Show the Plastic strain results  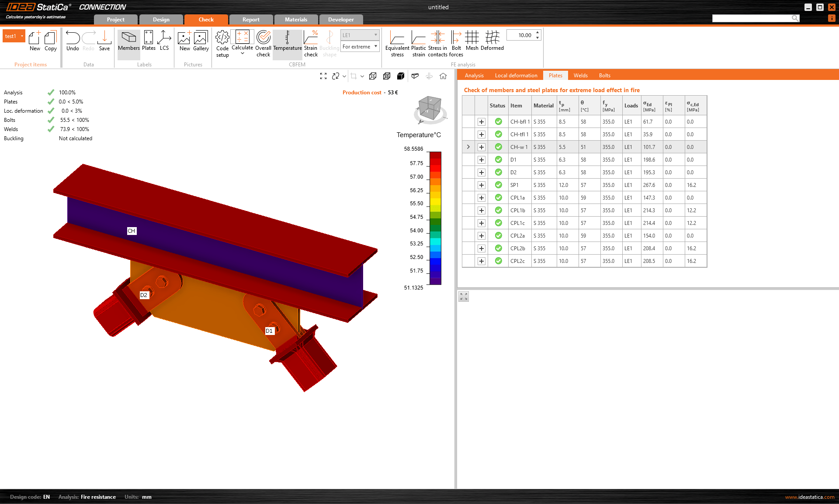coord(418,42)
